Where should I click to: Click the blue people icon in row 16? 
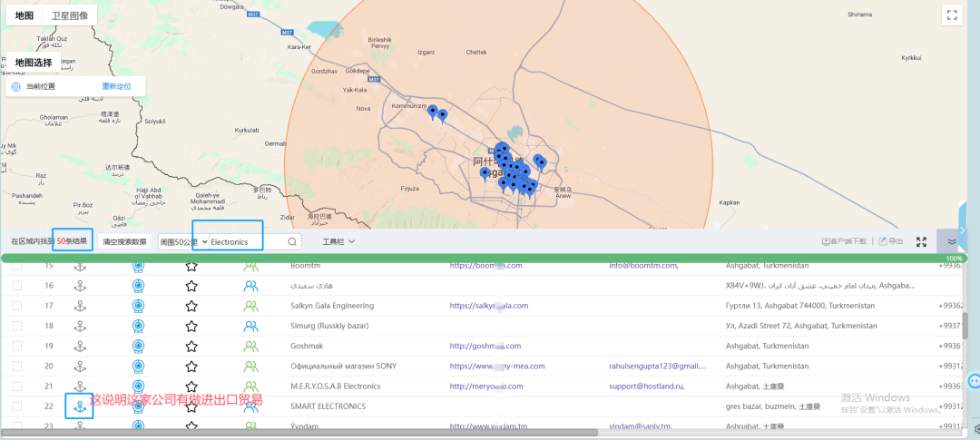click(x=250, y=287)
